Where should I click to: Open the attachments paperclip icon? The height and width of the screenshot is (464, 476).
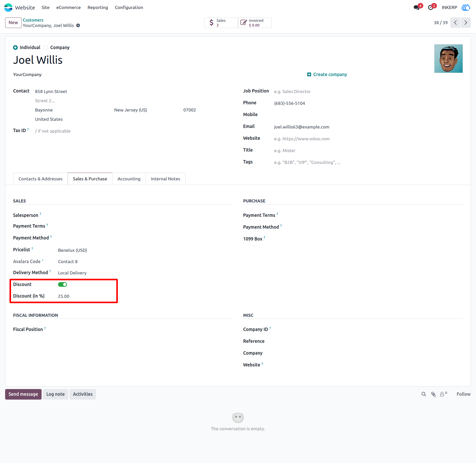[433, 394]
